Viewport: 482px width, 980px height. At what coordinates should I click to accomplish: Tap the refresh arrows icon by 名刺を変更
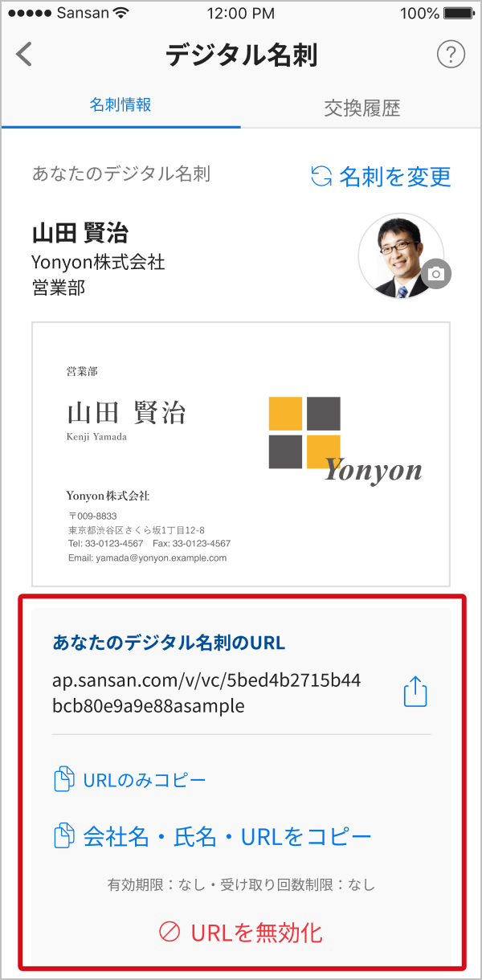tap(321, 176)
